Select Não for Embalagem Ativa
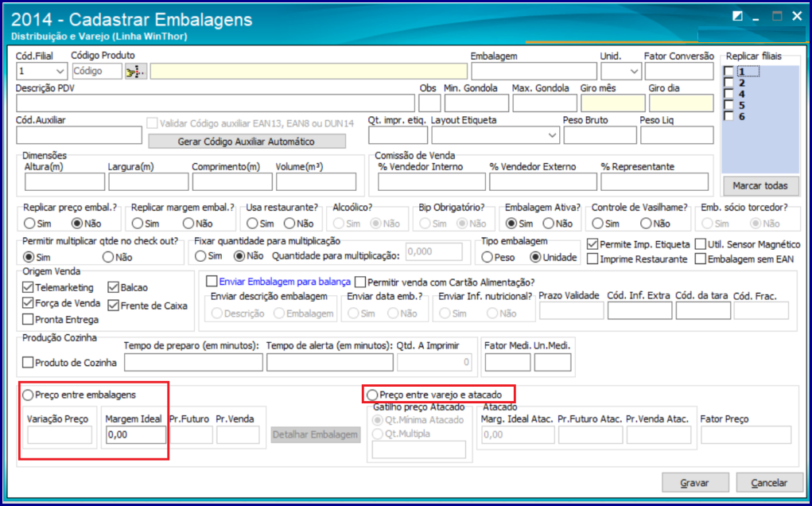Image resolution: width=812 pixels, height=506 pixels. [x=549, y=224]
